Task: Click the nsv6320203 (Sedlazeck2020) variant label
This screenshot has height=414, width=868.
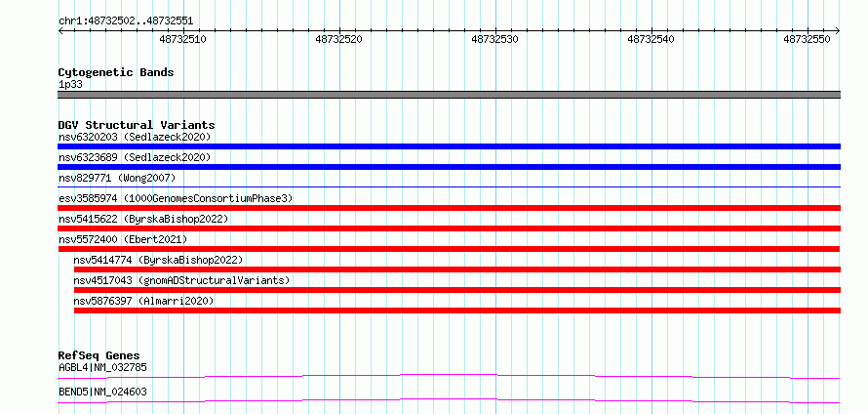Action: (135, 137)
